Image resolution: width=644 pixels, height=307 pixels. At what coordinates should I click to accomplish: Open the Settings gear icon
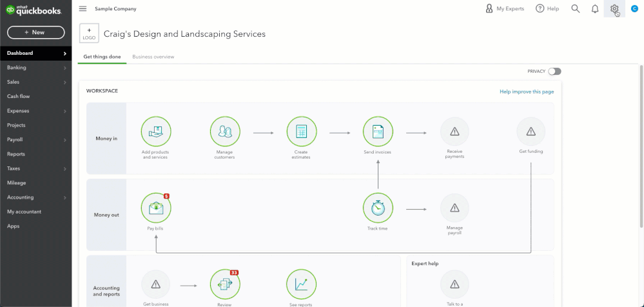pyautogui.click(x=614, y=8)
